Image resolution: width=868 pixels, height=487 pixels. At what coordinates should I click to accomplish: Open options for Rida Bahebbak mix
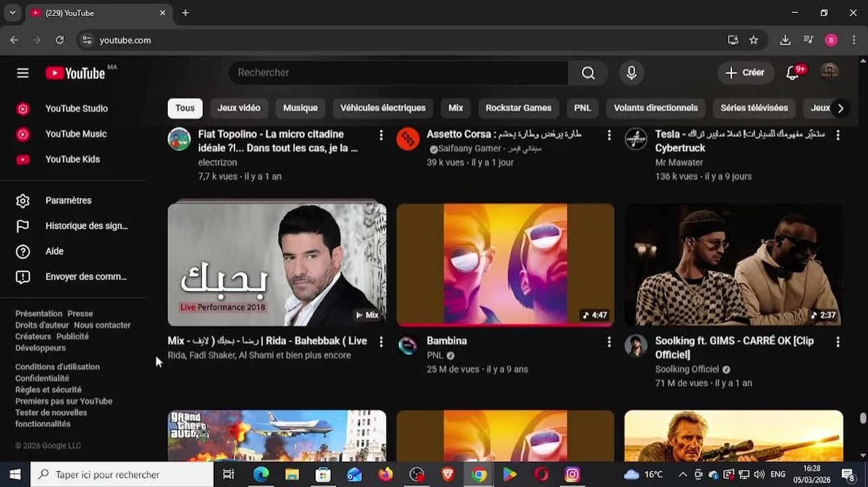pyautogui.click(x=381, y=342)
